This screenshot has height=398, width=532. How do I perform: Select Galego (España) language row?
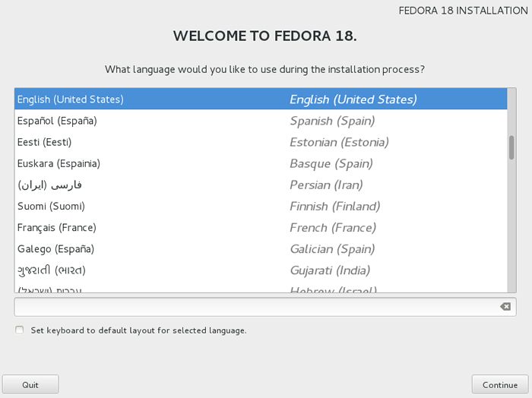click(x=261, y=249)
